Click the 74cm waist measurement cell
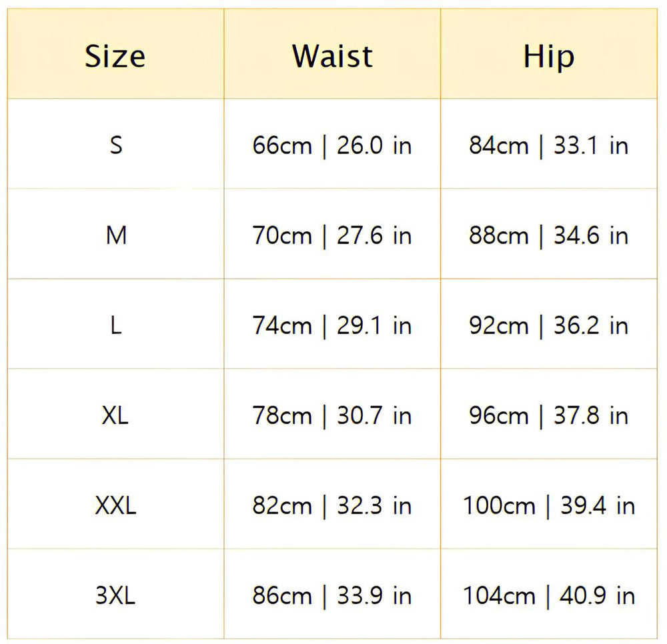The width and height of the screenshot is (667, 644). pos(332,325)
